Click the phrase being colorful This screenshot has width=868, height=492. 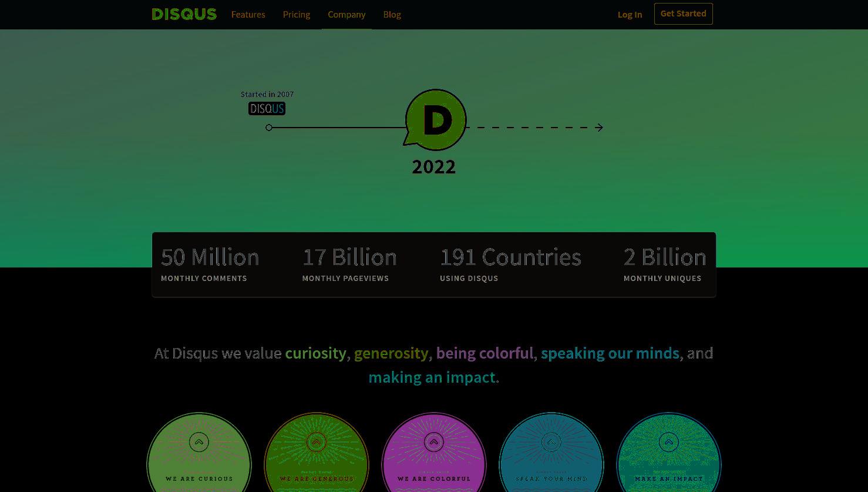tap(485, 353)
